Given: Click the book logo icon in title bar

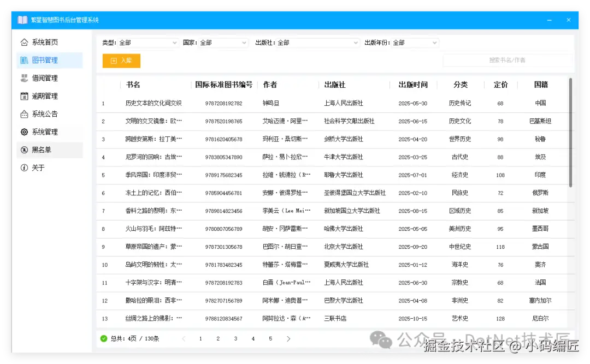Looking at the screenshot, I should click(22, 20).
